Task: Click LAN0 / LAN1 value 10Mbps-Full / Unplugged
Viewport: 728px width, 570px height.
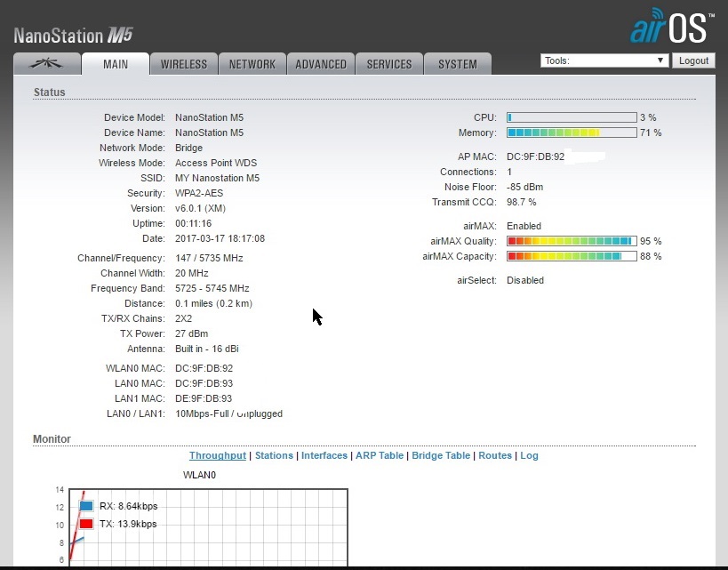Action: coord(229,413)
